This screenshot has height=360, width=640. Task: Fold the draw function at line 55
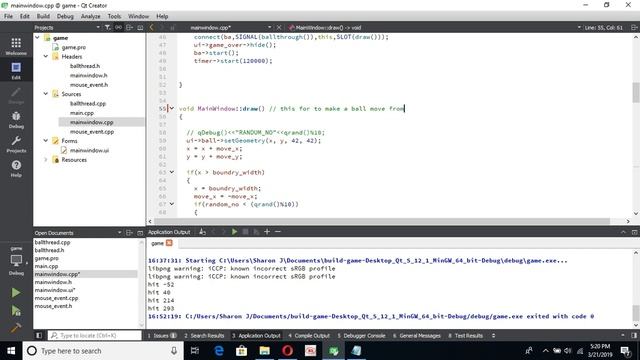click(x=172, y=108)
